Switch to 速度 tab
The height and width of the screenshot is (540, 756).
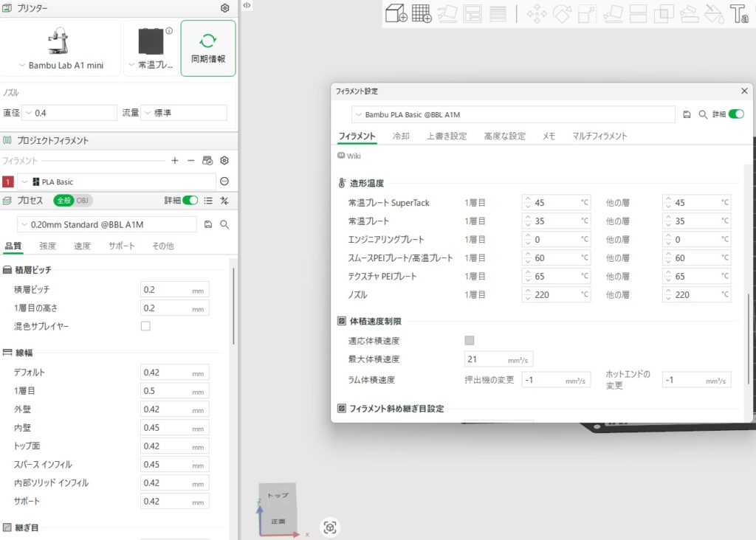click(82, 246)
